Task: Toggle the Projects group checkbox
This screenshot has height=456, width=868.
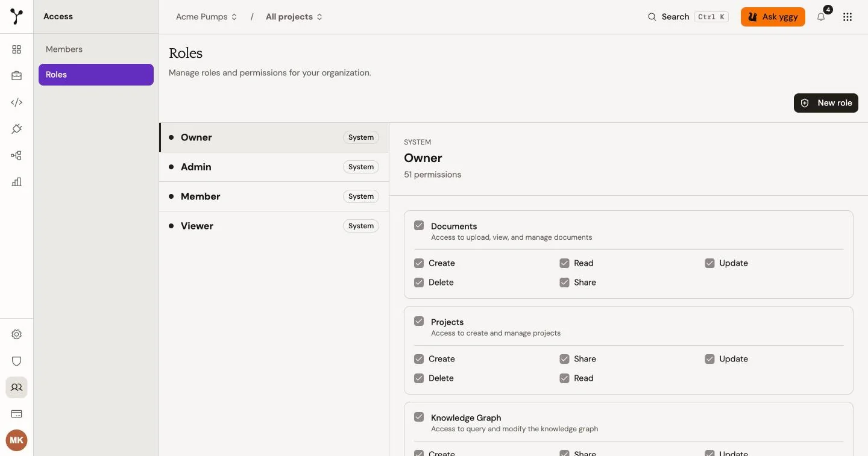Action: [419, 321]
